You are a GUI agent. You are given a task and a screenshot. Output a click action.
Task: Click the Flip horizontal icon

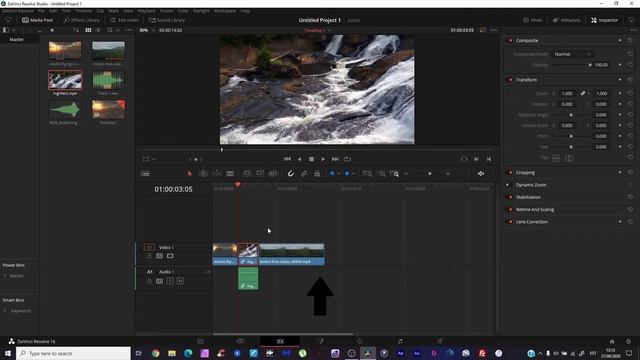556,158
